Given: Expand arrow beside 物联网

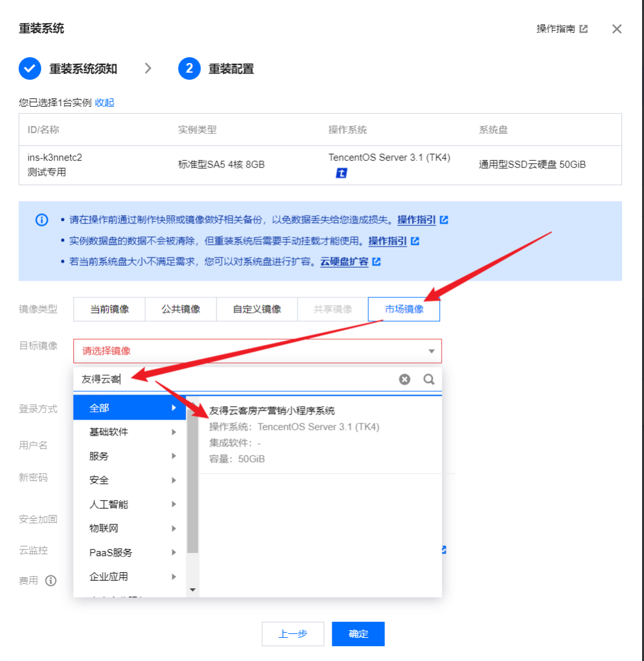Looking at the screenshot, I should (174, 528).
